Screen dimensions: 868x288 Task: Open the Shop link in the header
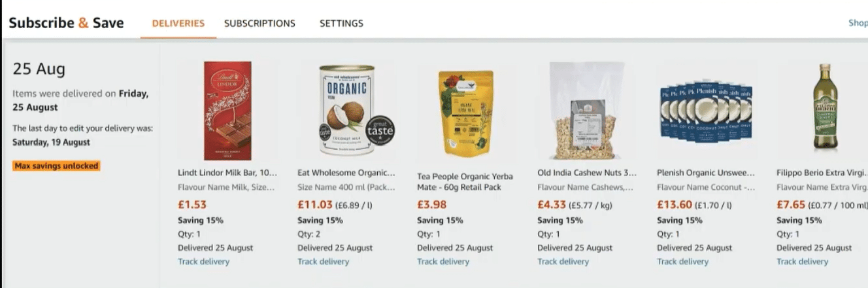[858, 23]
